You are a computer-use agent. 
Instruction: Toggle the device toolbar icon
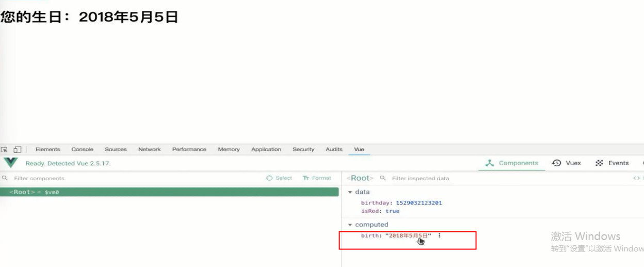pyautogui.click(x=17, y=149)
